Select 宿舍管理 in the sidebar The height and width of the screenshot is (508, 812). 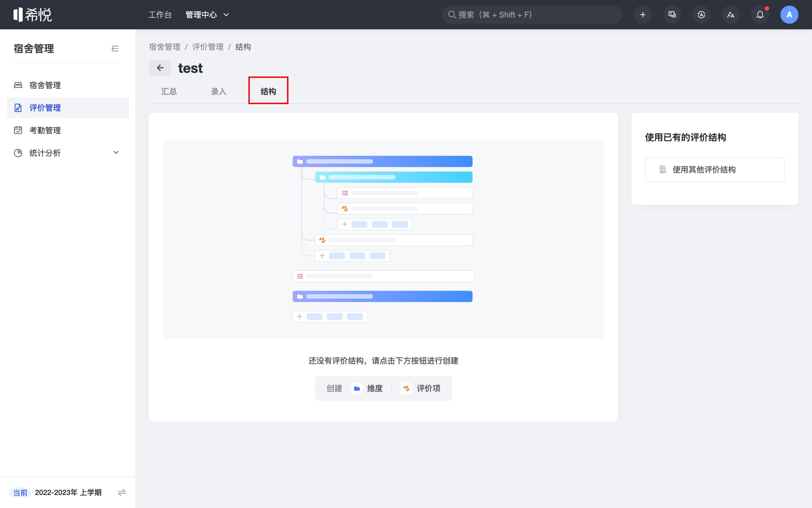(x=68, y=85)
